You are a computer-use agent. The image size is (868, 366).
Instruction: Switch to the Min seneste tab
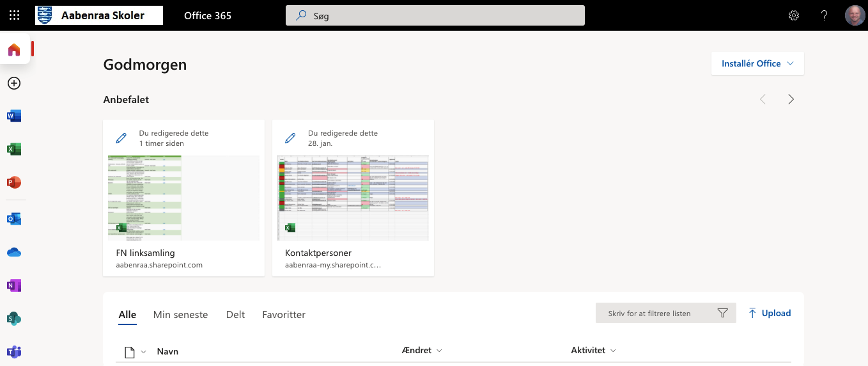pos(180,315)
